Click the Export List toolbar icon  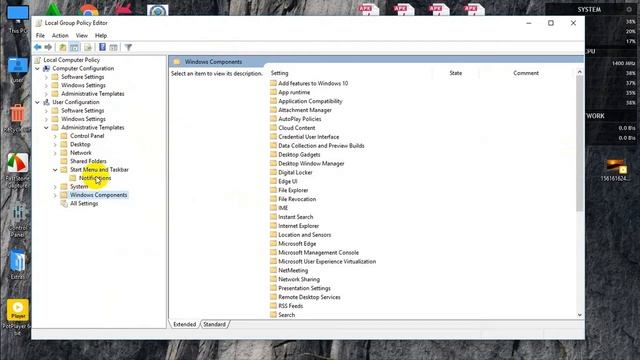(x=88, y=47)
